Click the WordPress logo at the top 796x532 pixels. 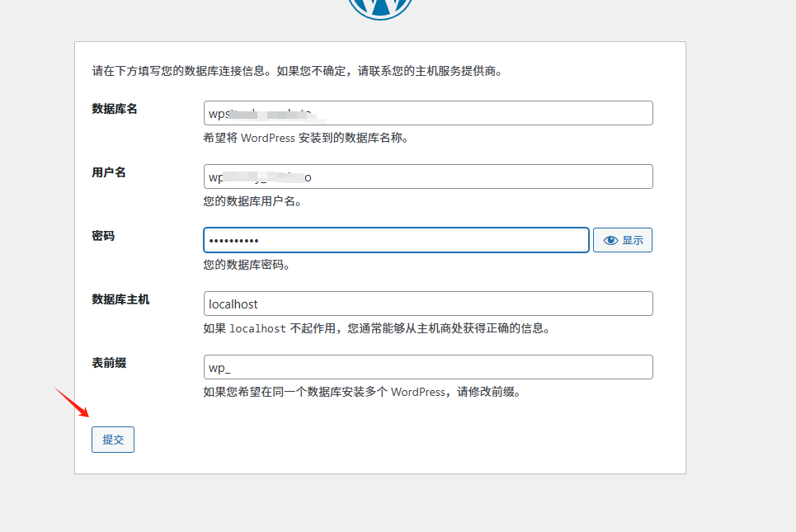(x=379, y=7)
